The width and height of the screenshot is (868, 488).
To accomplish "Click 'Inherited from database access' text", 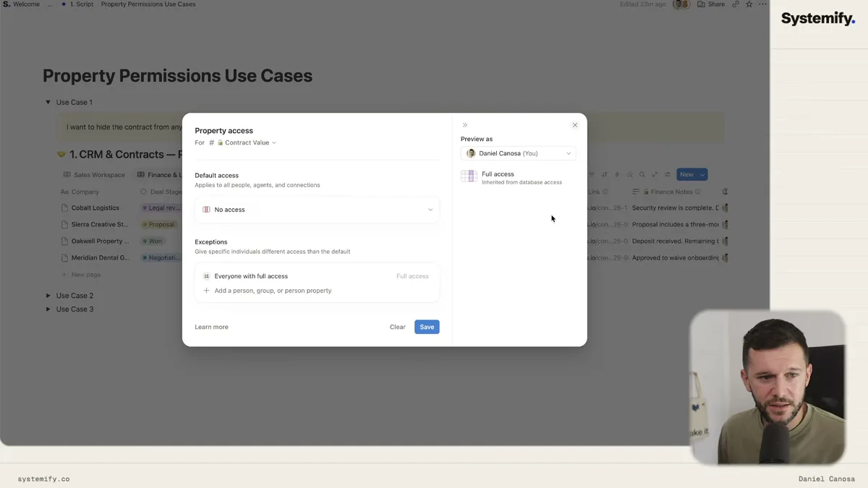I will (522, 182).
